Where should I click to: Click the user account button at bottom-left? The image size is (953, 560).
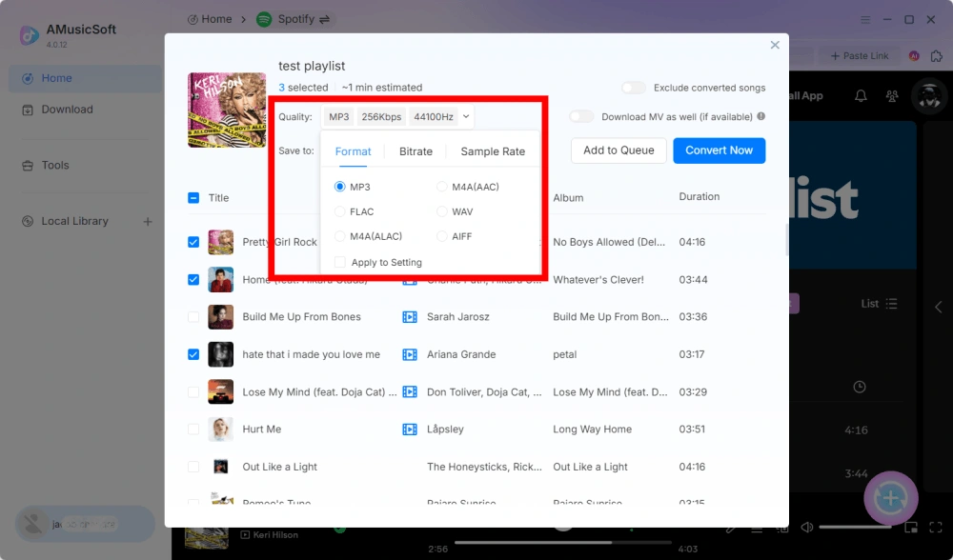[85, 524]
